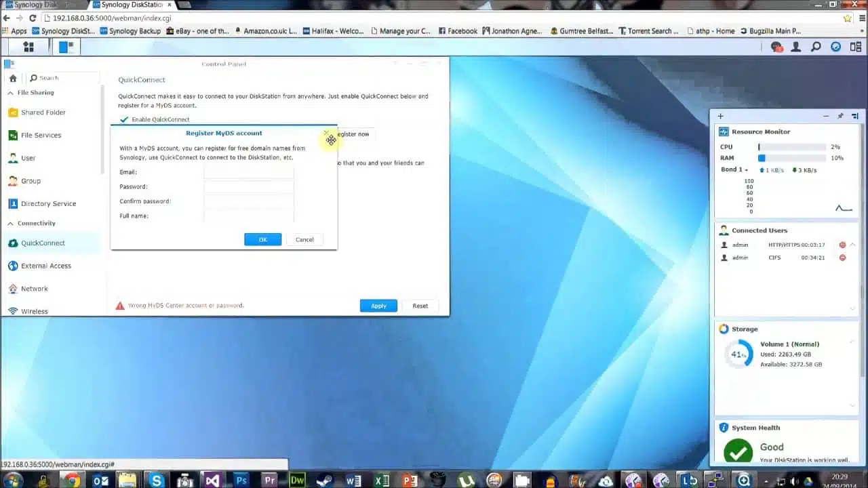Screen dimensions: 868x488
Task: Pin the widget panel
Action: pyautogui.click(x=840, y=116)
